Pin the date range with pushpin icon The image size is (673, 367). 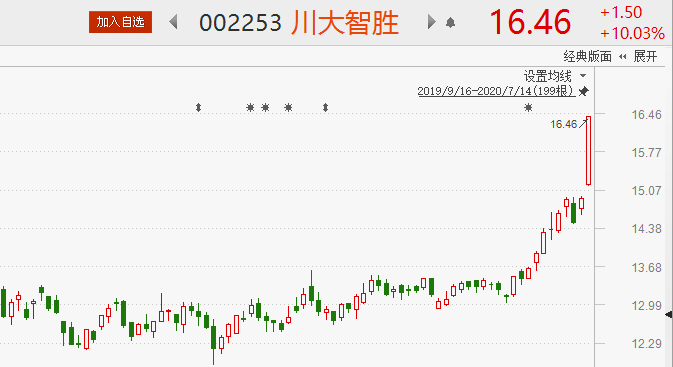pos(583,91)
